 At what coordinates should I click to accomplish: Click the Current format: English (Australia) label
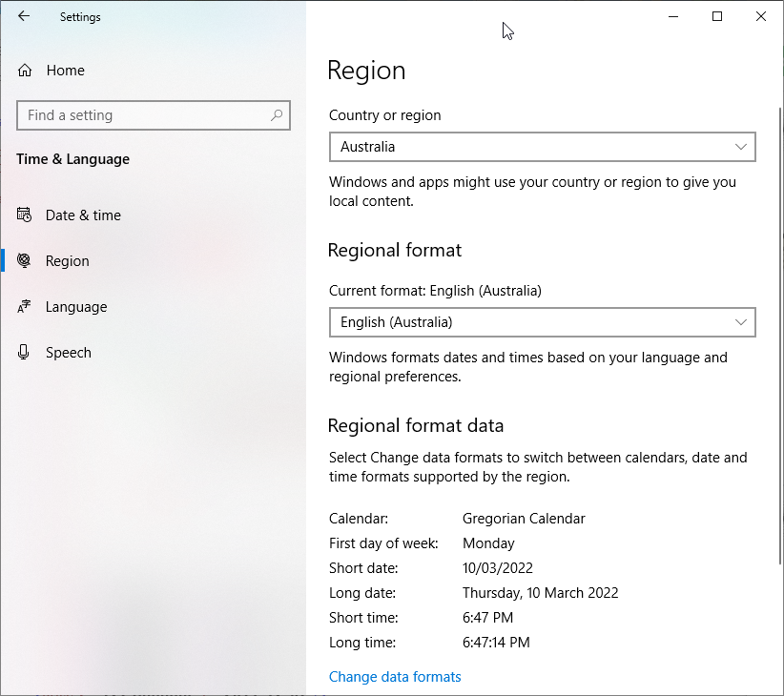[435, 291]
